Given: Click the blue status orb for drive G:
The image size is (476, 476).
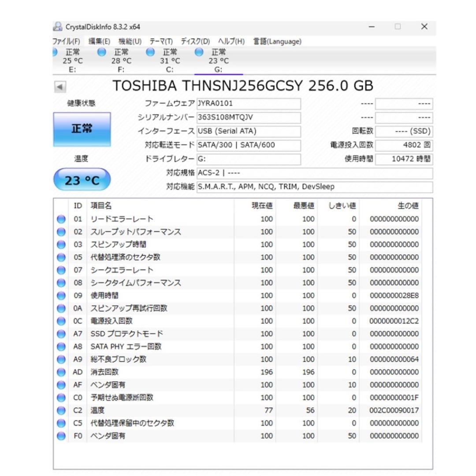Looking at the screenshot, I should pos(199,52).
